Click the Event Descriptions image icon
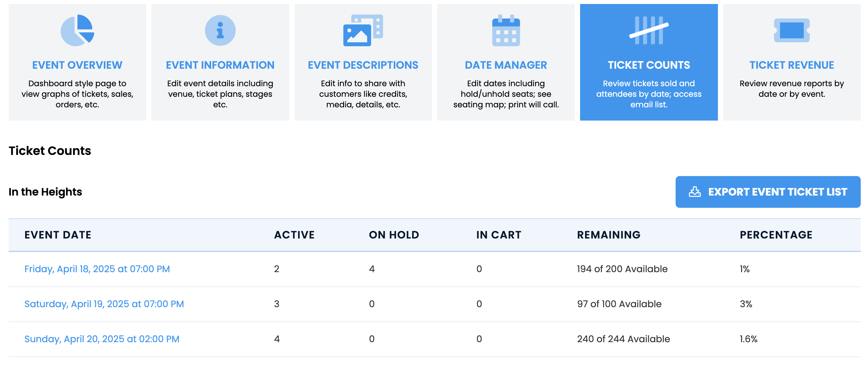868x366 pixels. tap(363, 30)
